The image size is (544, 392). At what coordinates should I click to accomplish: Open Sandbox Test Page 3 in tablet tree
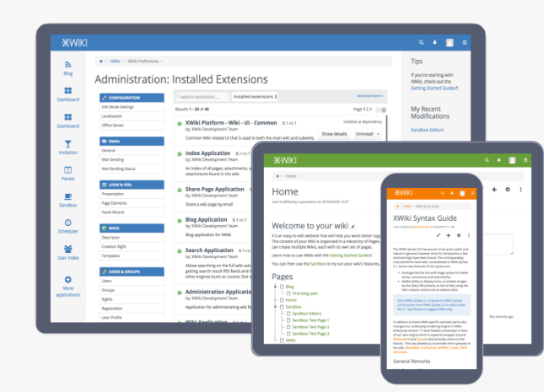click(310, 333)
